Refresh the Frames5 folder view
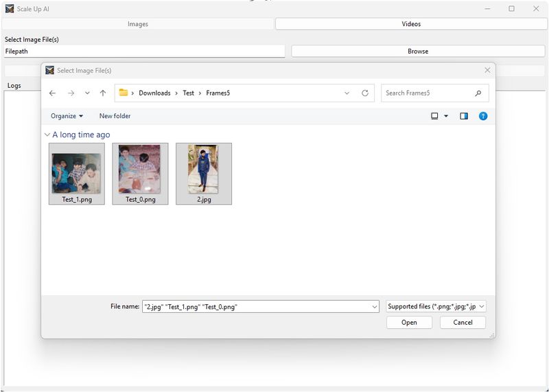The image size is (549, 392). [365, 93]
